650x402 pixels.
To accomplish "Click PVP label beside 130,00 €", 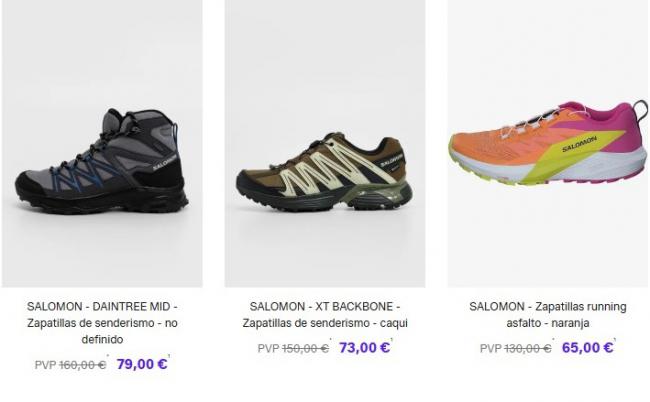I will pos(491,349).
